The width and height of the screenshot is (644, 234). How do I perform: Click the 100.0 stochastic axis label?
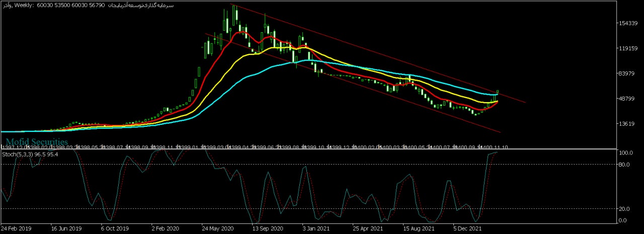pyautogui.click(x=625, y=152)
